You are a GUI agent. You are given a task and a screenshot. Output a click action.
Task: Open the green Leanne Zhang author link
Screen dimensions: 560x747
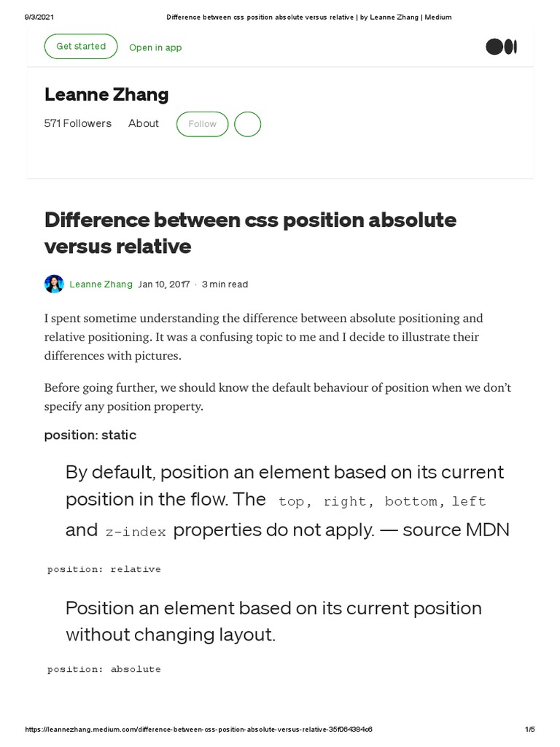[101, 285]
